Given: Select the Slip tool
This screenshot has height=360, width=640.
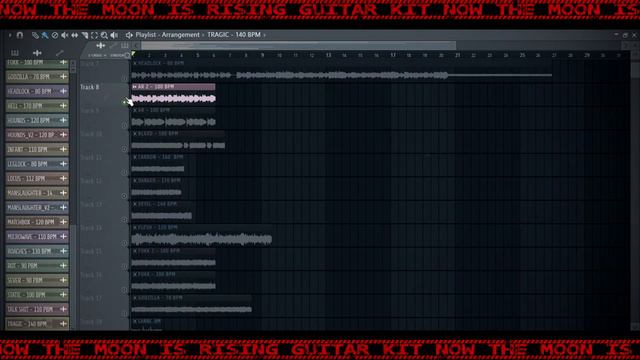Looking at the screenshot, I should [74, 36].
